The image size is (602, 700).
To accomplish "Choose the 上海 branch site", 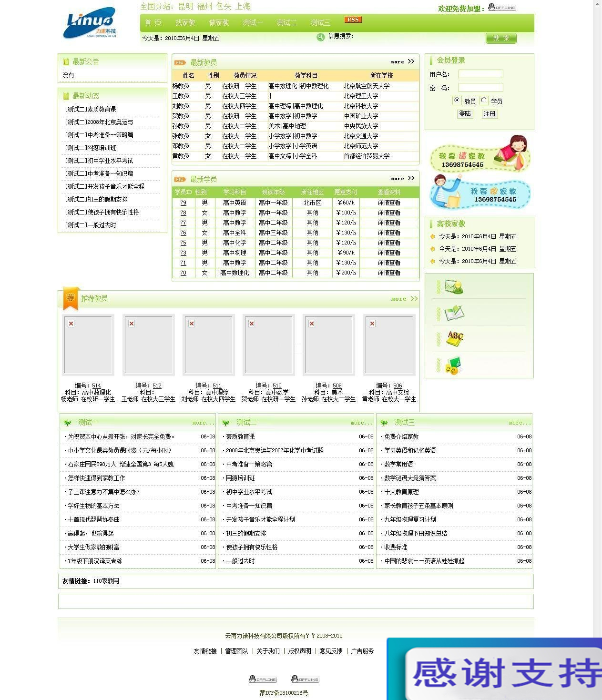I will click(x=243, y=6).
